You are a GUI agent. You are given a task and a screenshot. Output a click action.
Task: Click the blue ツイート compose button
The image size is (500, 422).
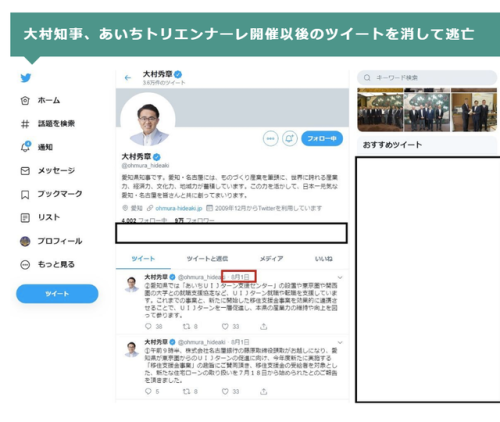coord(57,294)
